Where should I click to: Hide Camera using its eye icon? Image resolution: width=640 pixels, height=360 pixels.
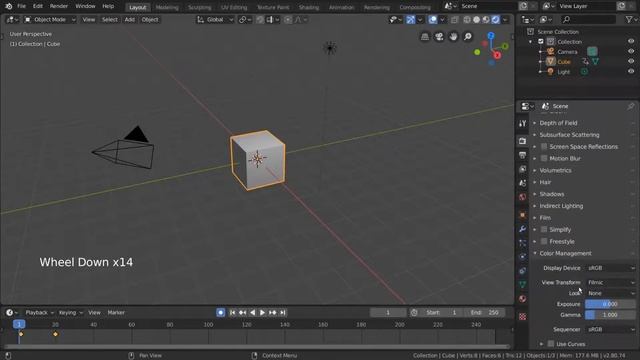(x=631, y=51)
